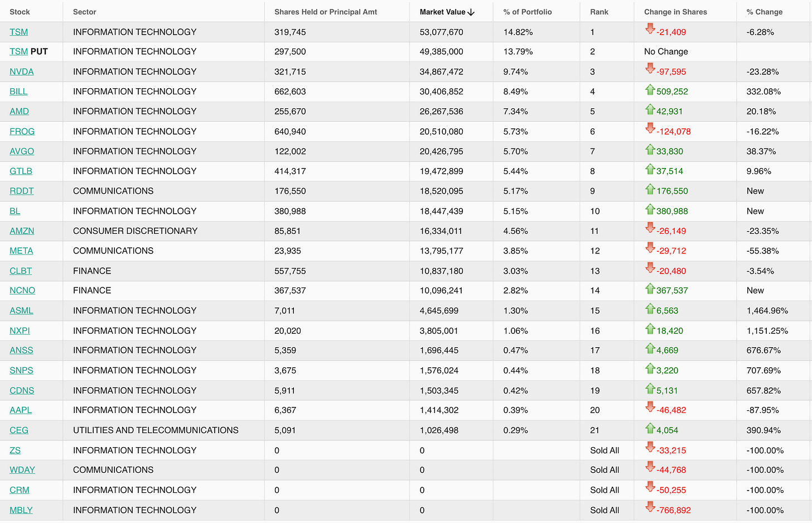Click the red down arrow in AMZN row

[x=650, y=227]
